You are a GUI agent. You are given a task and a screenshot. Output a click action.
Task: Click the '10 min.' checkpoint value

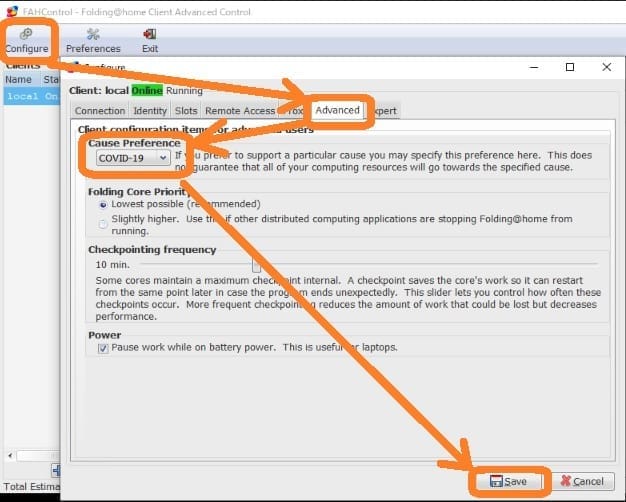click(113, 265)
